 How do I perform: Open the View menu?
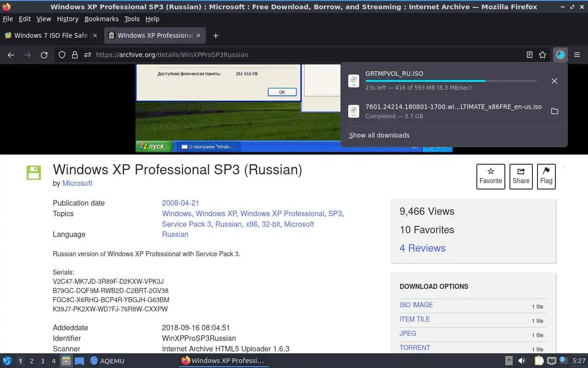44,19
